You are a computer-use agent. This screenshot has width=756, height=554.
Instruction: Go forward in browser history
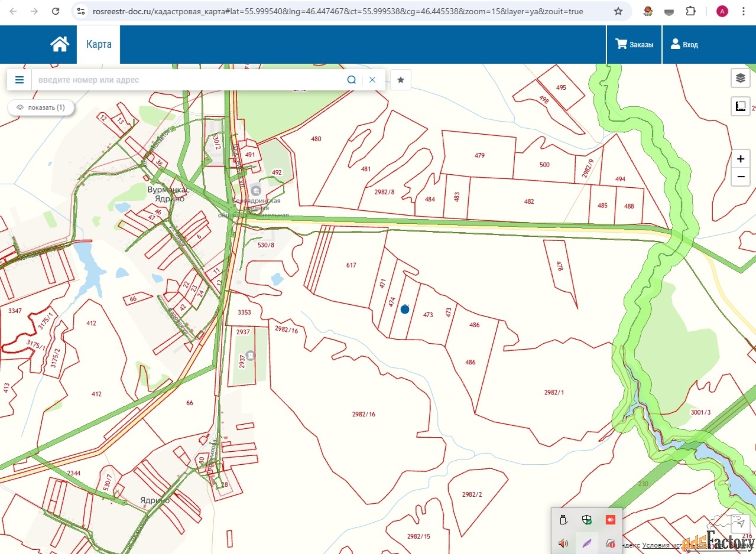click(x=34, y=11)
